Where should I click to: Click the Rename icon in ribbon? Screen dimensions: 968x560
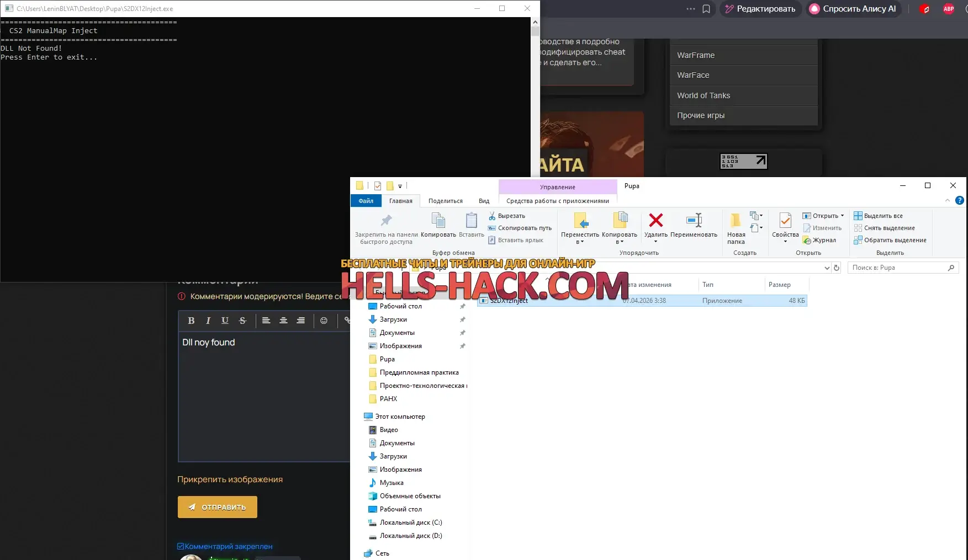coord(694,221)
